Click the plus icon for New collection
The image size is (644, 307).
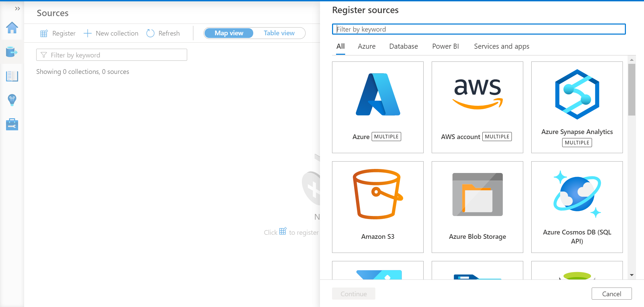(88, 33)
